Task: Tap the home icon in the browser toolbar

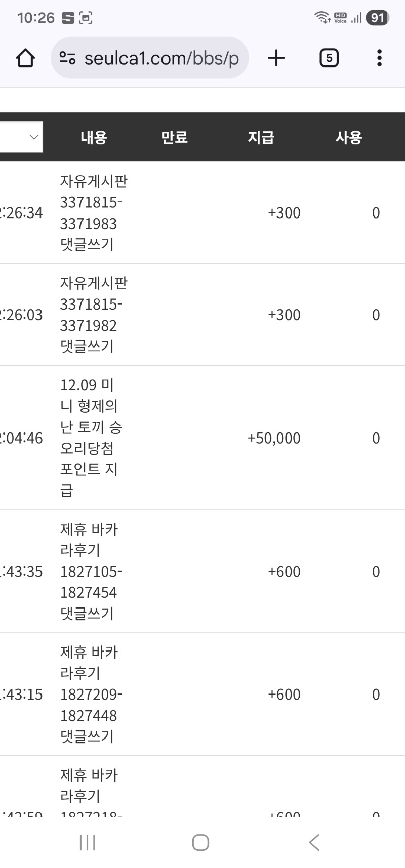Action: (25, 58)
